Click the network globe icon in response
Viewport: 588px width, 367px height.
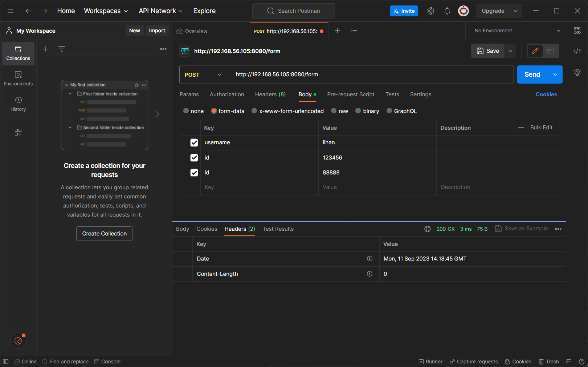(x=428, y=229)
